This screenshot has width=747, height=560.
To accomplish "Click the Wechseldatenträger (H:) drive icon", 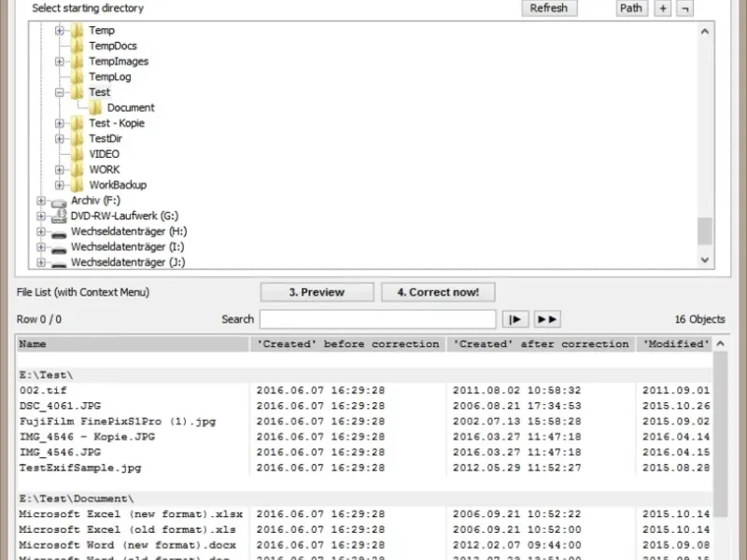I will point(59,234).
